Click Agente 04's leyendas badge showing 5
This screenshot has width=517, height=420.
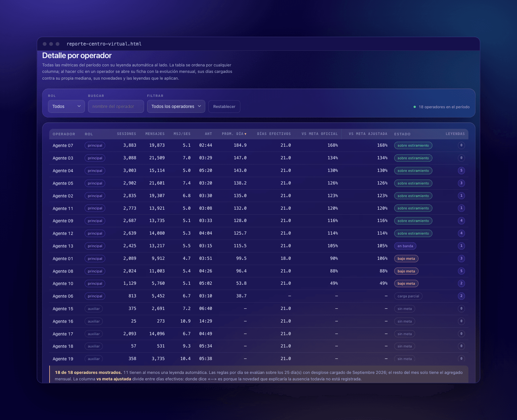(x=461, y=170)
